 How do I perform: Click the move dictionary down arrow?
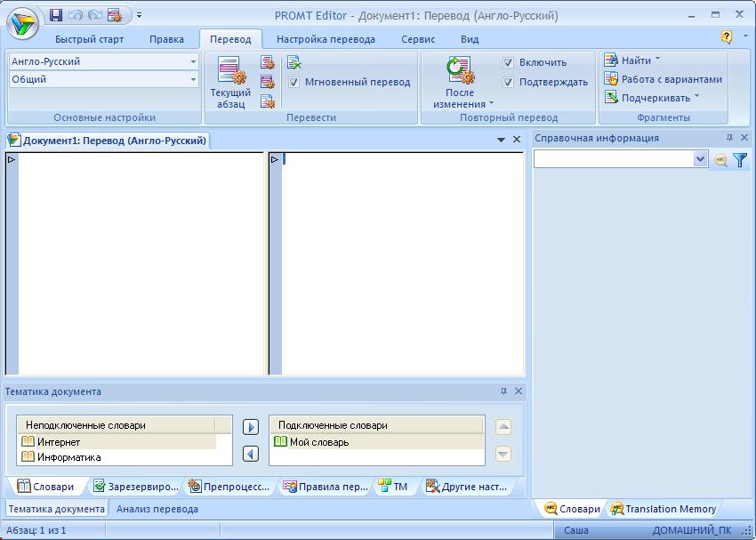point(503,454)
